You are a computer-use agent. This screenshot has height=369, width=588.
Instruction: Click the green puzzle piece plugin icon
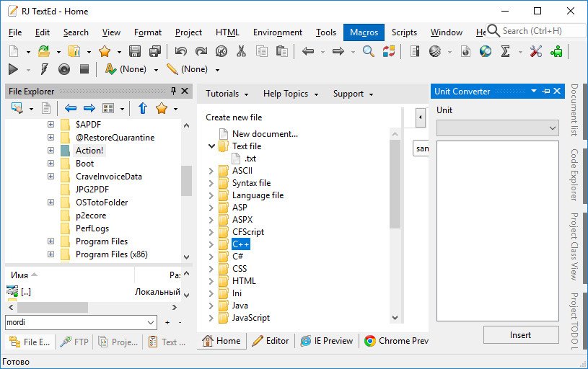(556, 51)
